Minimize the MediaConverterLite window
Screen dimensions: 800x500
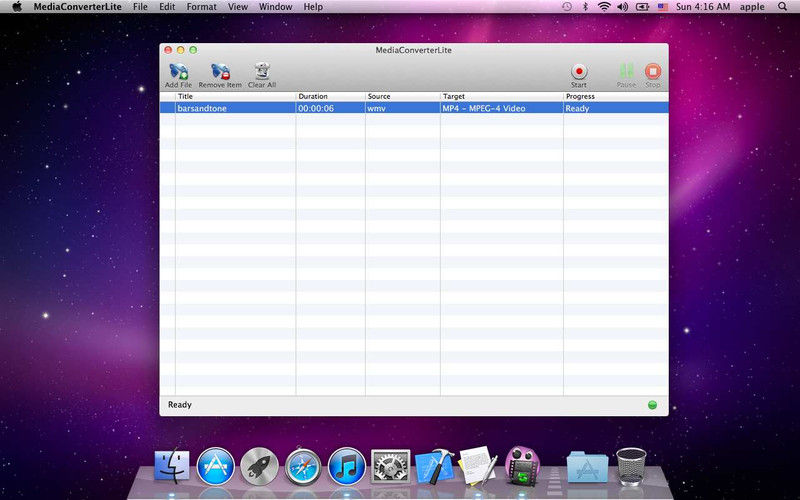[x=180, y=50]
